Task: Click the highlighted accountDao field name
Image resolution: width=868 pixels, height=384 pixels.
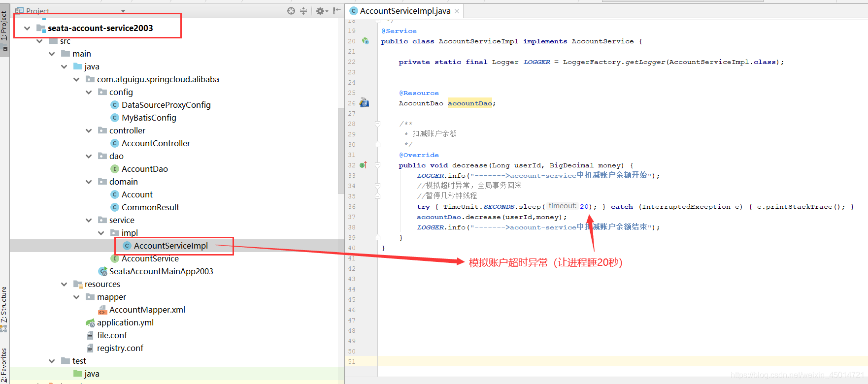Action: coord(469,103)
